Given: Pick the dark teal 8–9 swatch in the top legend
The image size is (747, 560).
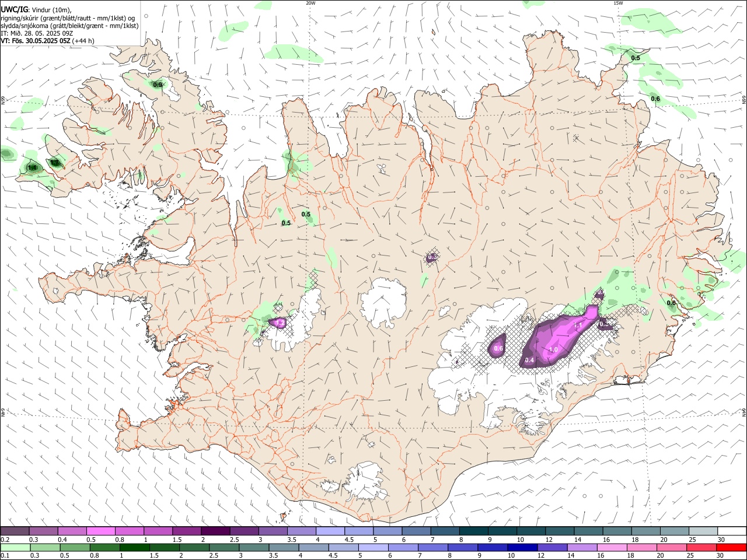Looking at the screenshot, I should tap(474, 531).
